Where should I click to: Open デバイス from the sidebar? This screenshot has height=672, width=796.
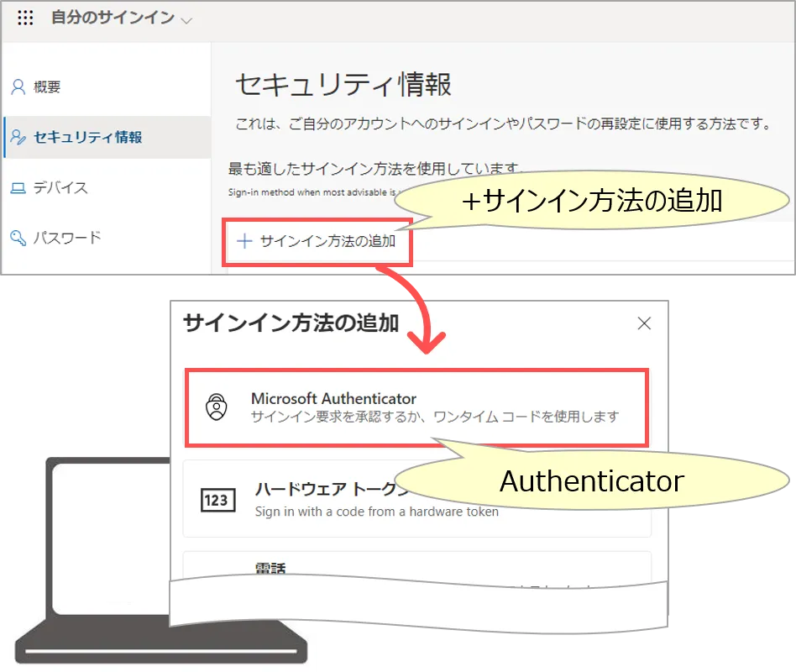click(x=60, y=188)
